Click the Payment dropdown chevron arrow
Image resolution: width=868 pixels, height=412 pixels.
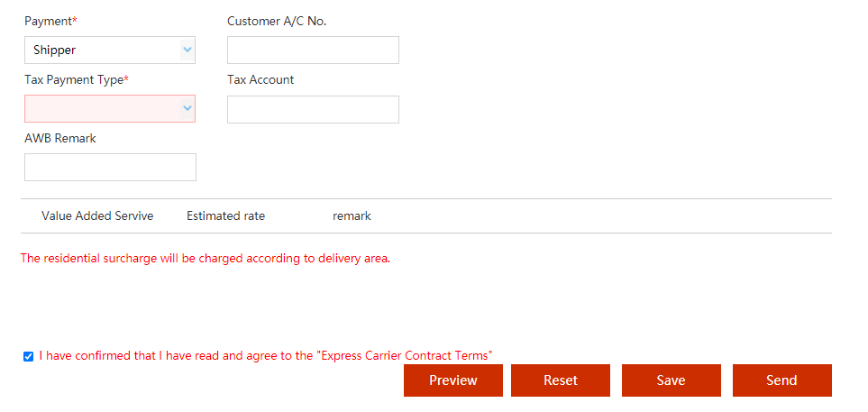[x=187, y=50]
